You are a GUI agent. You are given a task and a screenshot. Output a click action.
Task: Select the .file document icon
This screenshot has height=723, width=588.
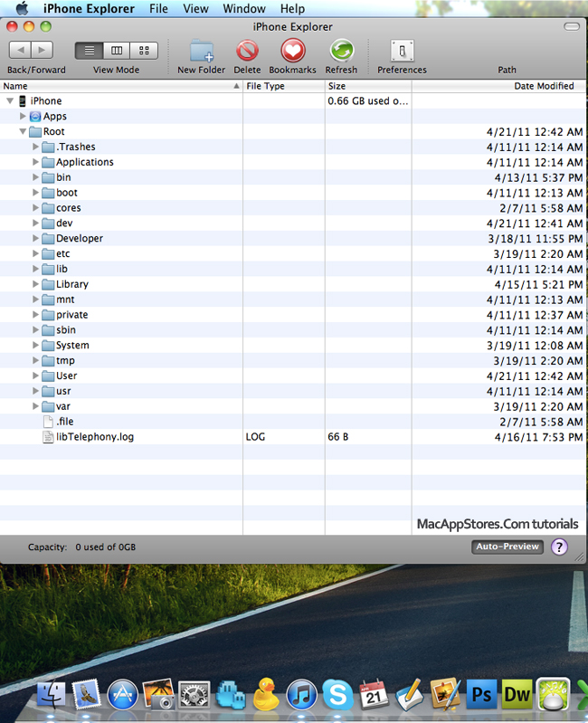tap(48, 422)
